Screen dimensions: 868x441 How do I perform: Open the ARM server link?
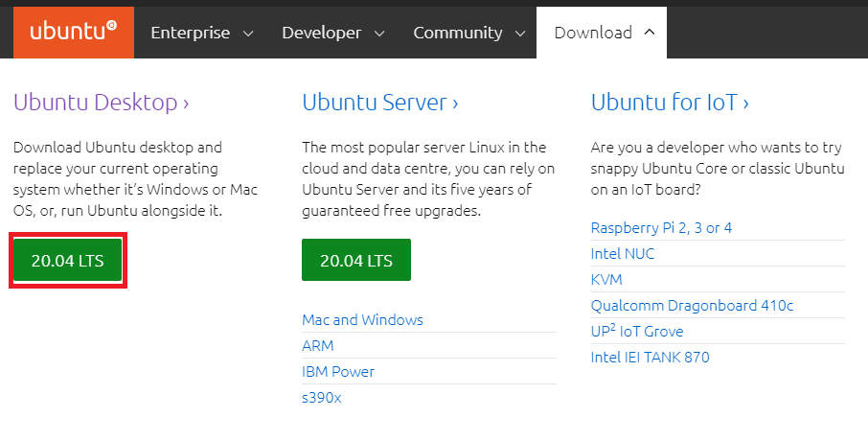tap(318, 346)
